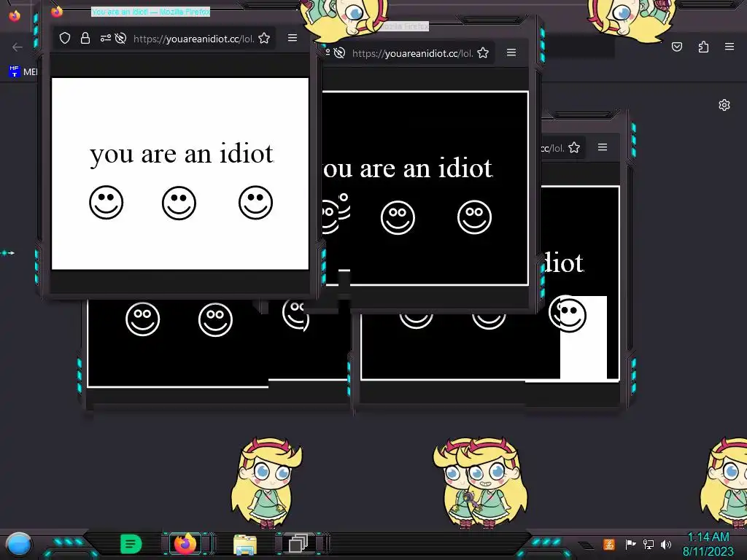This screenshot has width=747, height=560.
Task: Click the Firefox logo beside the 'You are an idiot!' title
Action: click(x=57, y=12)
